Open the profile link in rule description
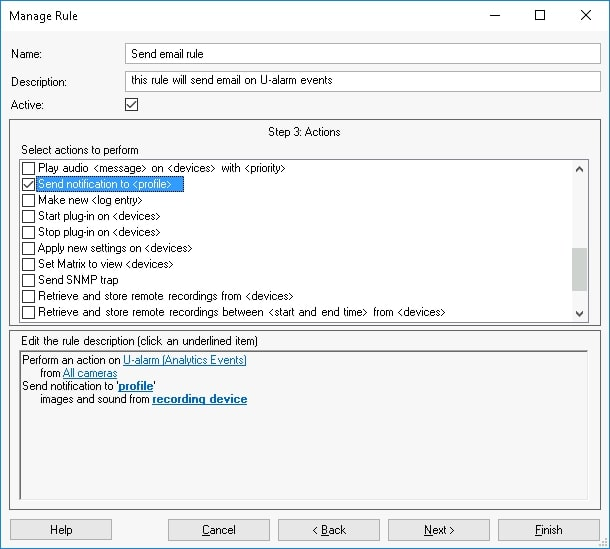Image resolution: width=610 pixels, height=549 pixels. click(135, 386)
